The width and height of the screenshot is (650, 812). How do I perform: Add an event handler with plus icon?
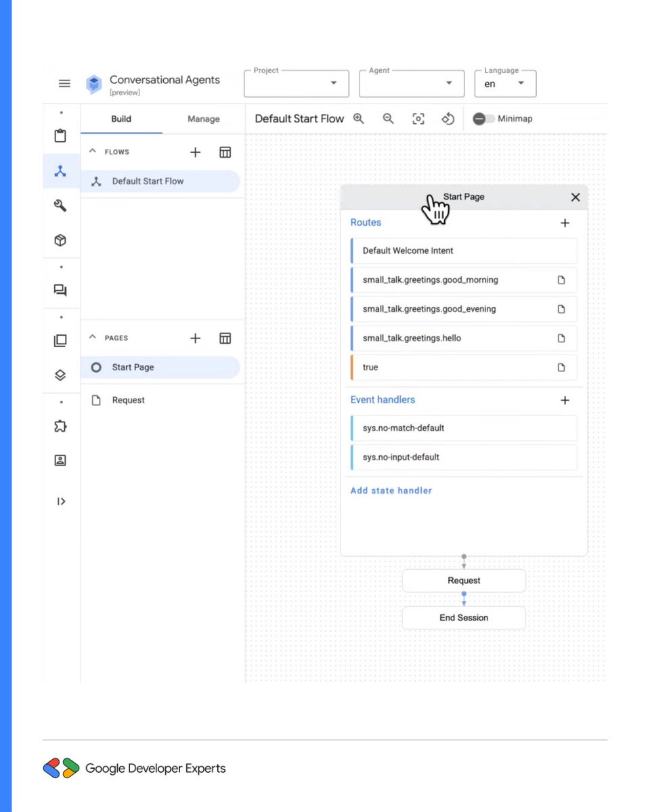point(565,400)
